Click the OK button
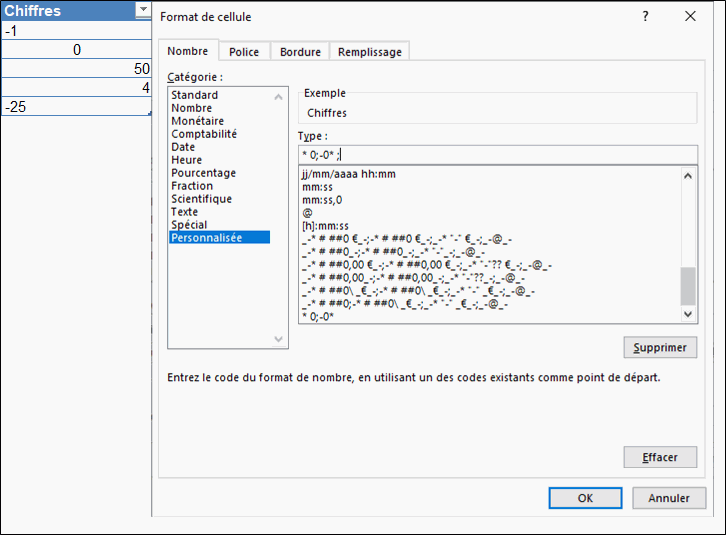This screenshot has width=726, height=535. point(585,497)
